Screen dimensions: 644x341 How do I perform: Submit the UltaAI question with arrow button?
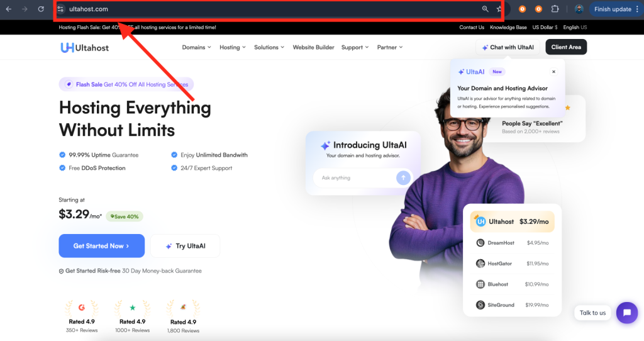[x=403, y=177]
